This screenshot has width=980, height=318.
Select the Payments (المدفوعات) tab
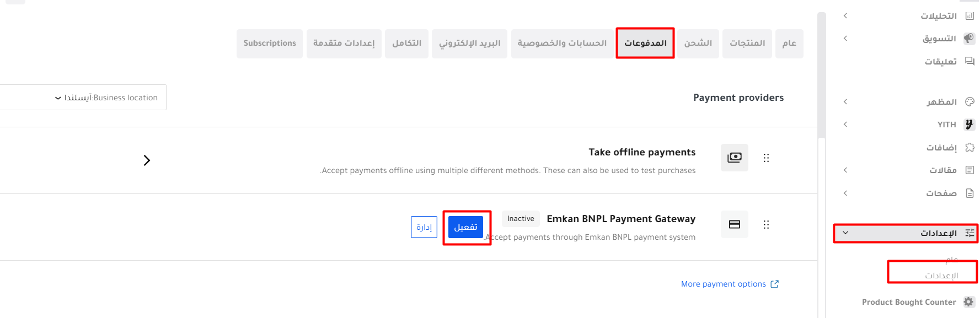coord(645,44)
